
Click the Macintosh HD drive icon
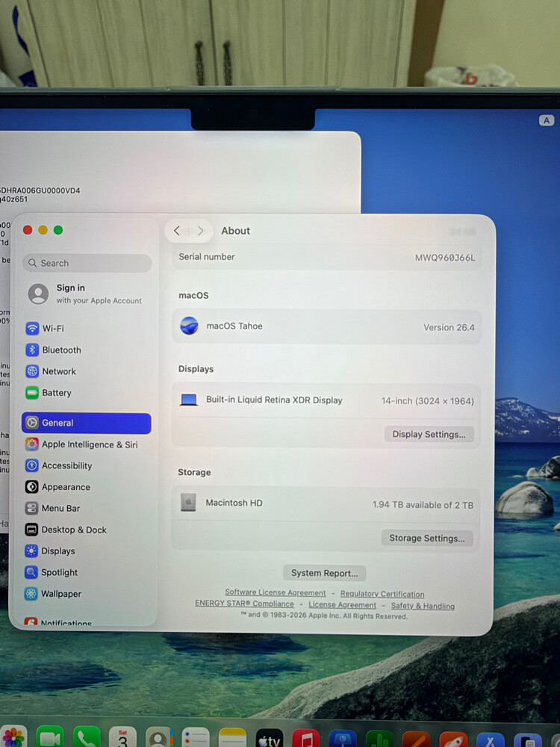tap(188, 502)
